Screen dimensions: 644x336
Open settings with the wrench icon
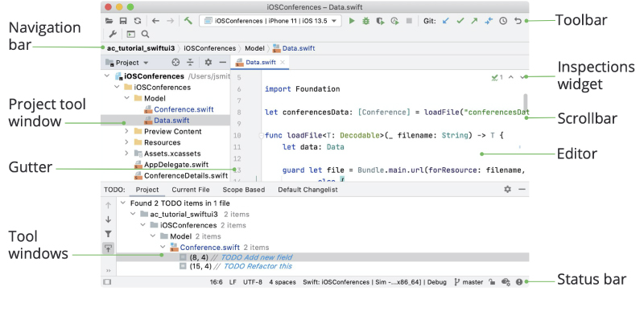[x=113, y=34]
